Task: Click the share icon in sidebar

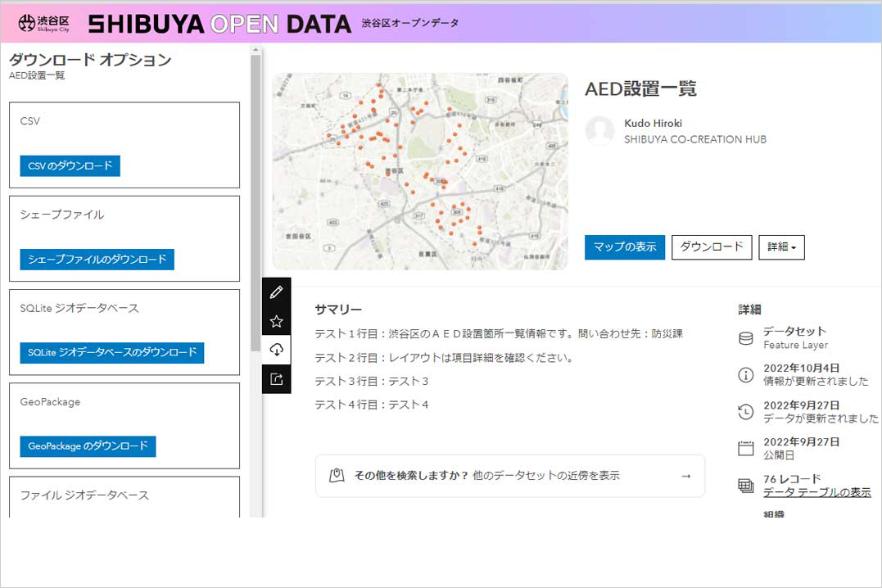Action: 276,378
